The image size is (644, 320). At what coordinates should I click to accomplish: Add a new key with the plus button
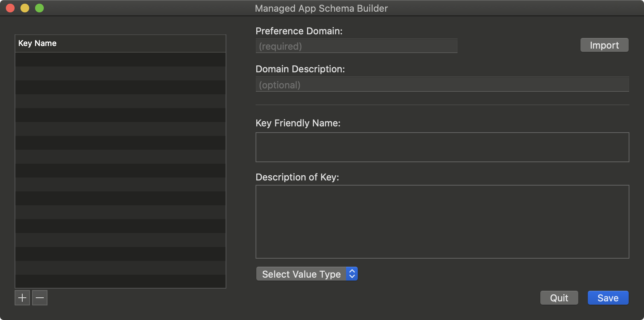[22, 298]
